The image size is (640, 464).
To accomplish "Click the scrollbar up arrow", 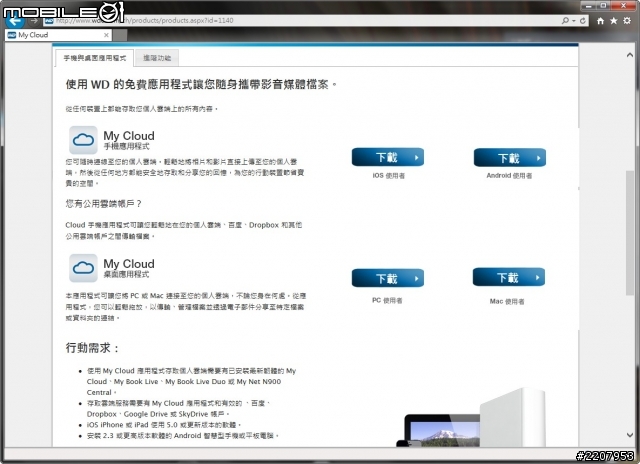I will tap(630, 55).
